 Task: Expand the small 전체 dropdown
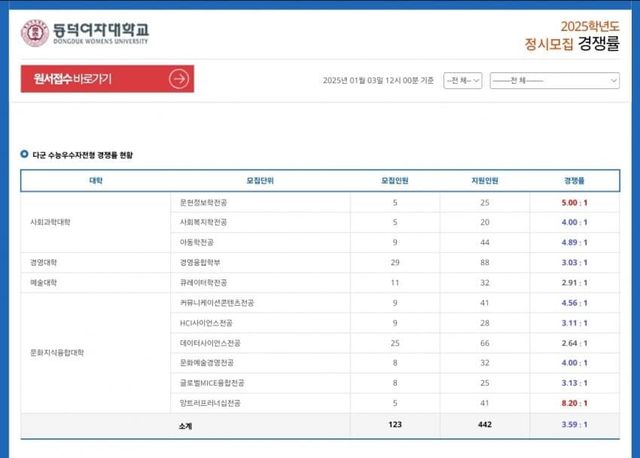click(463, 80)
